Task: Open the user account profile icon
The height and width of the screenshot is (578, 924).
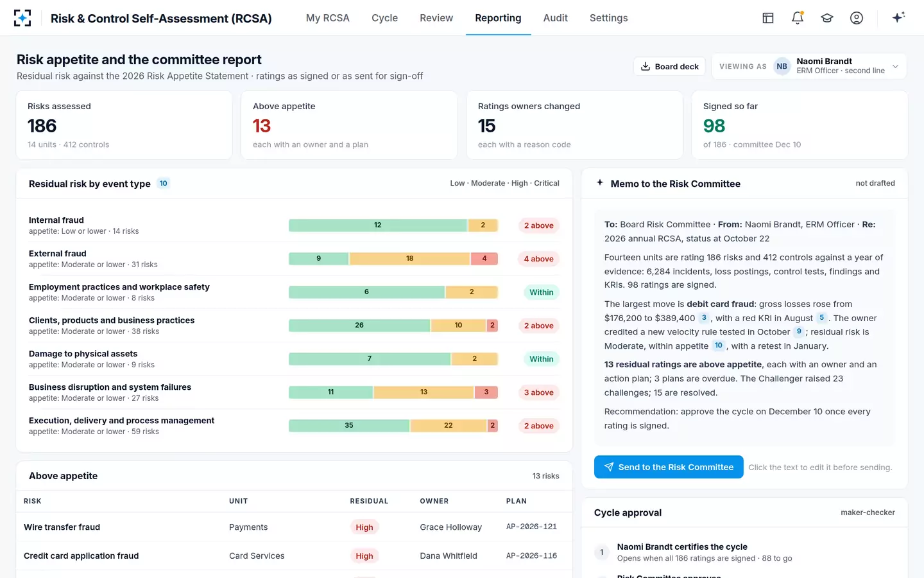Action: (x=857, y=18)
